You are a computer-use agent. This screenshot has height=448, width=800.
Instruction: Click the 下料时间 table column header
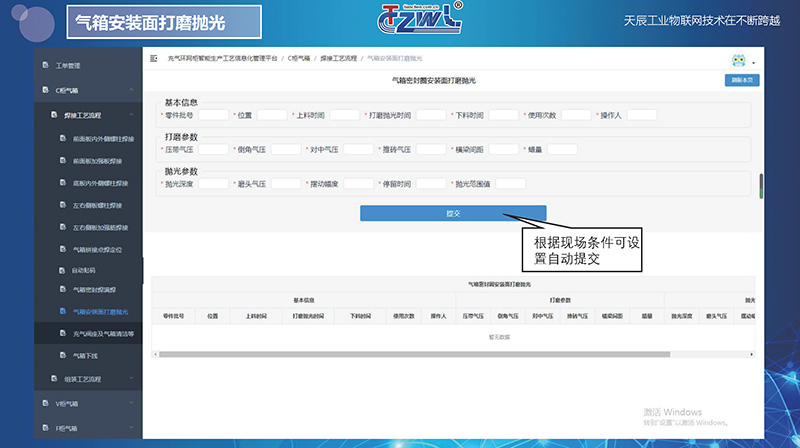(x=360, y=316)
